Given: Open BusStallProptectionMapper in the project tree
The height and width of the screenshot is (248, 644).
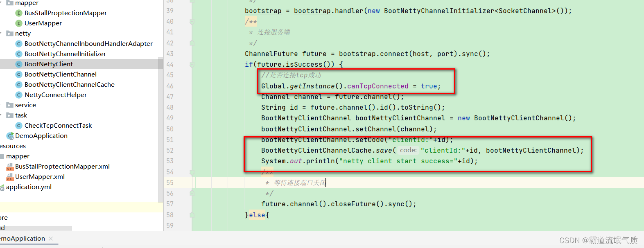Looking at the screenshot, I should pos(66,13).
